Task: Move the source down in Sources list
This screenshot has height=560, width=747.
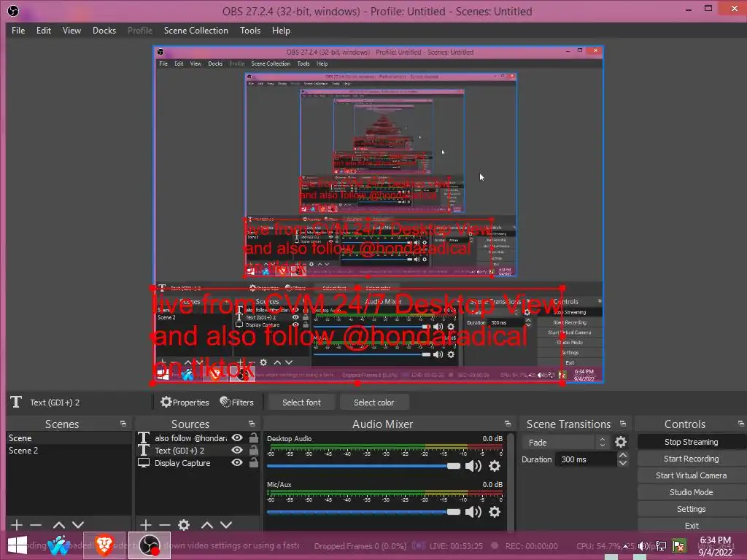Action: (226, 525)
